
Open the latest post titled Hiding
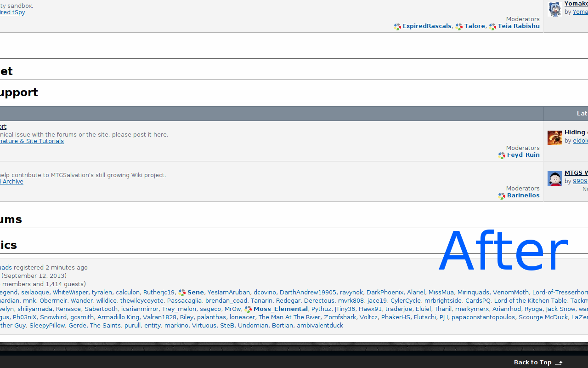coord(576,132)
